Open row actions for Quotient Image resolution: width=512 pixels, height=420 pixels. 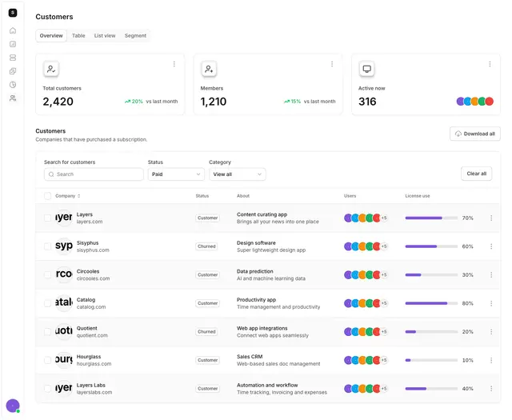click(491, 331)
